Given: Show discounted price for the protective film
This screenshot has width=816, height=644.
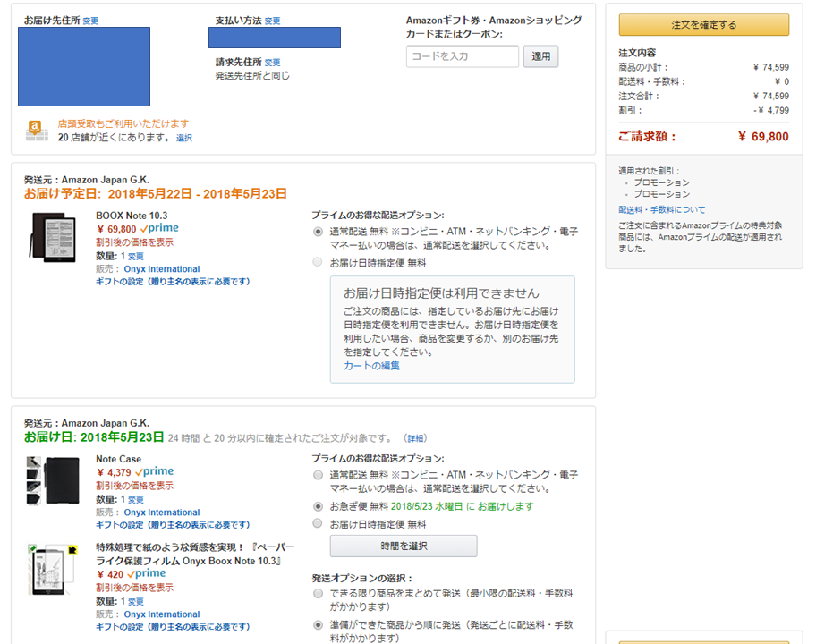Looking at the screenshot, I should (134, 588).
